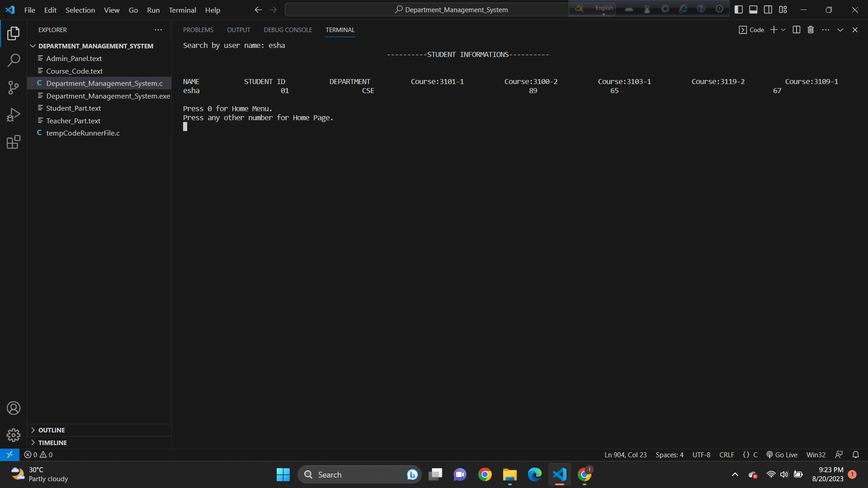Open the Run and Debug icon
The height and width of the screenshot is (488, 868).
point(13,114)
